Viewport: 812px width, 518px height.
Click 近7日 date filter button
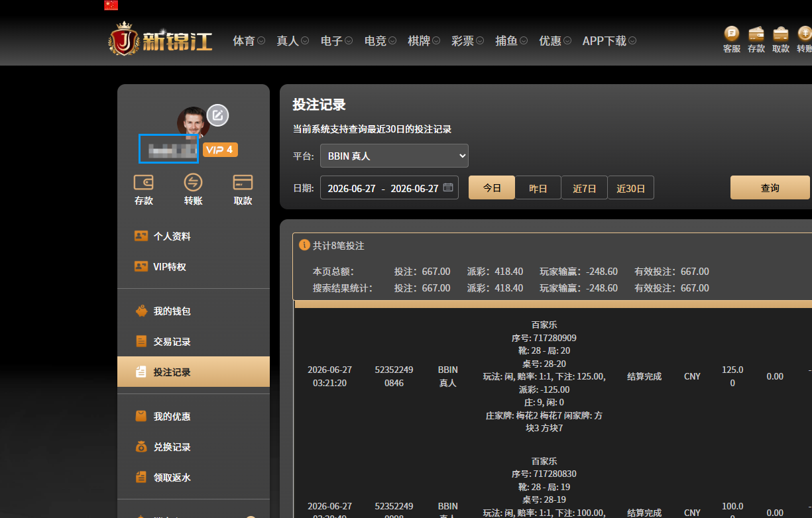click(585, 187)
